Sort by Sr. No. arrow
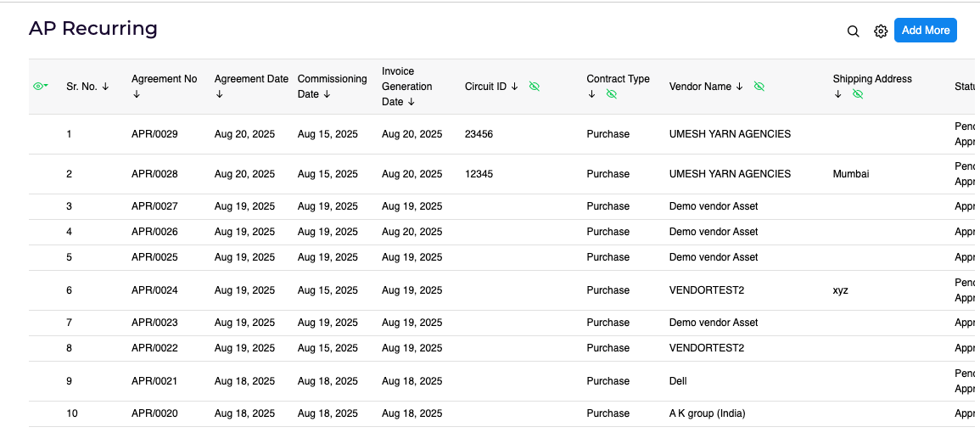The height and width of the screenshot is (444, 980). [x=105, y=87]
